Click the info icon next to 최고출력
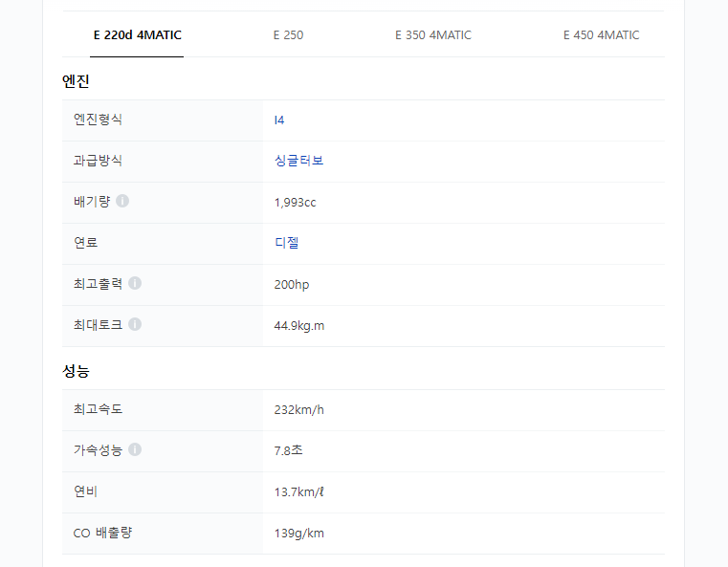The image size is (728, 567). (x=135, y=283)
